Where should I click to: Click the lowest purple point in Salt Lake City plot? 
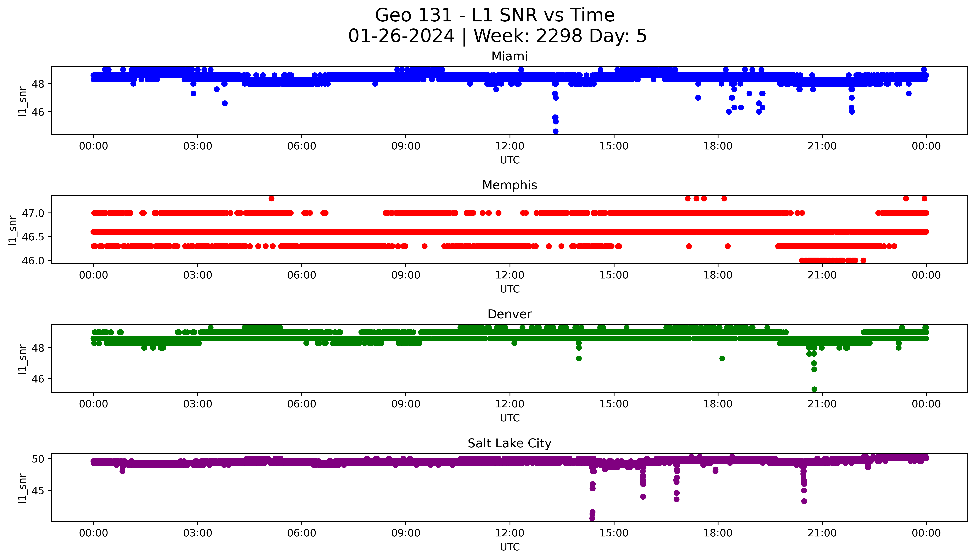click(592, 518)
